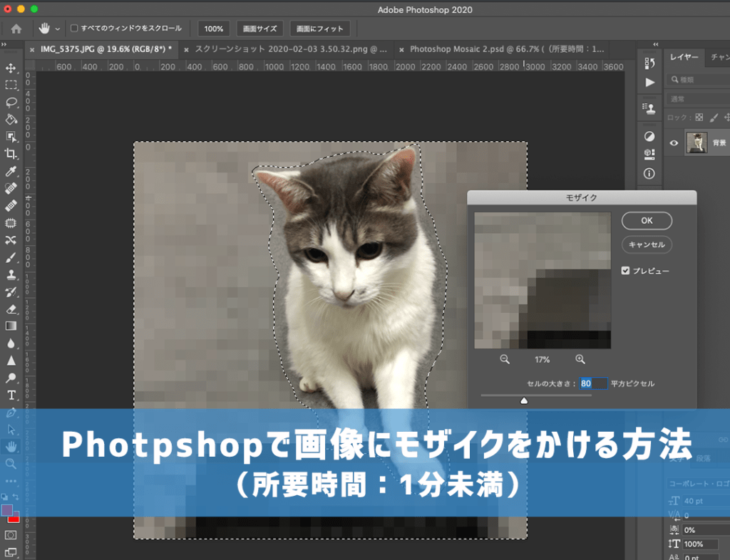
Task: Select the Crop tool
Action: (11, 154)
